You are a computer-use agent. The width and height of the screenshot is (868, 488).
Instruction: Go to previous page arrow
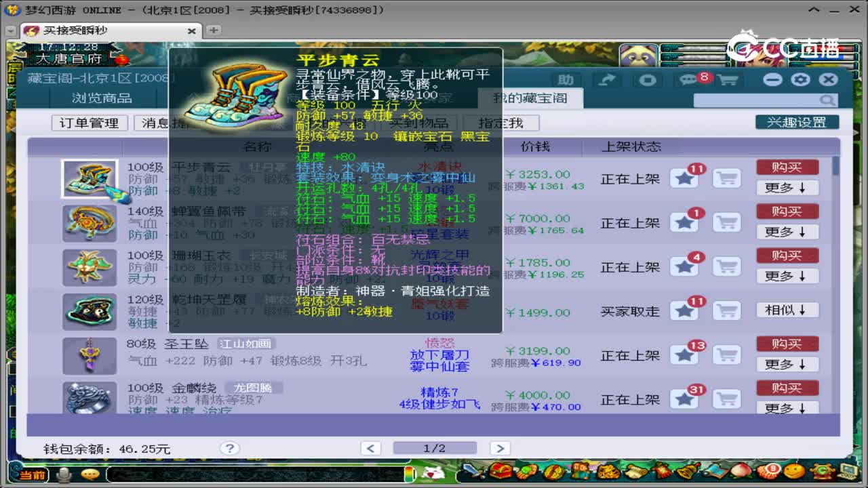point(371,448)
